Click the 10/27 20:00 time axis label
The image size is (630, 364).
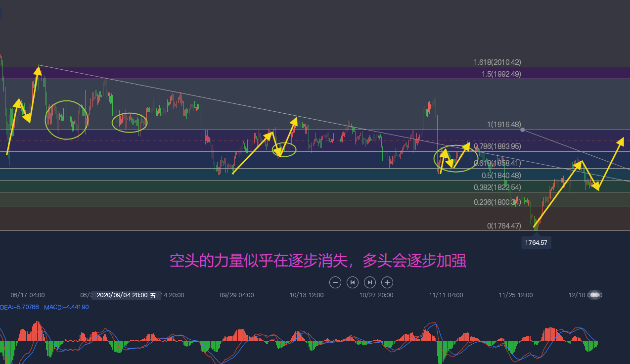click(376, 295)
